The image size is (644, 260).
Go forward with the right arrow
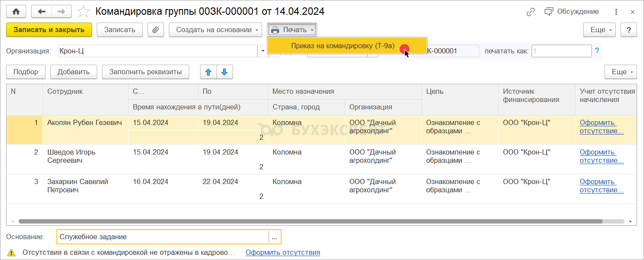click(x=61, y=12)
